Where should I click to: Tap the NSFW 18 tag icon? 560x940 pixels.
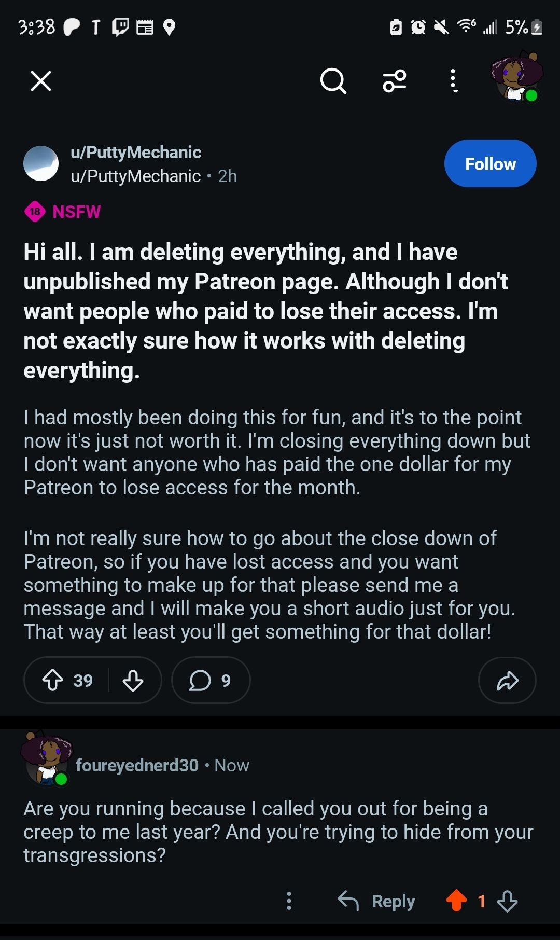pos(35,212)
